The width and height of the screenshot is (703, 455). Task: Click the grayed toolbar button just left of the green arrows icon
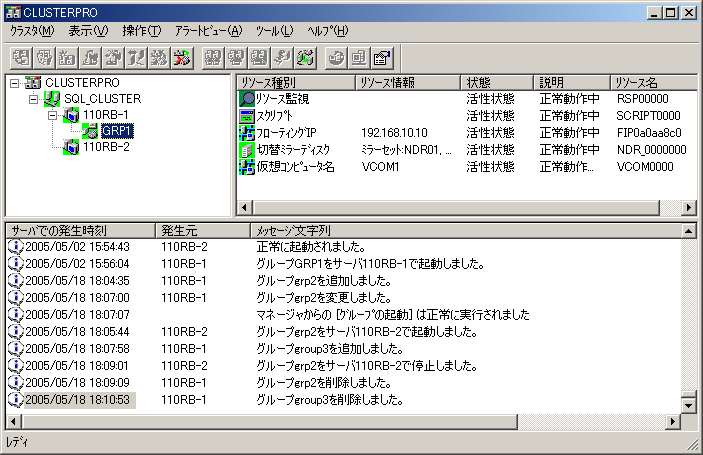pos(282,58)
